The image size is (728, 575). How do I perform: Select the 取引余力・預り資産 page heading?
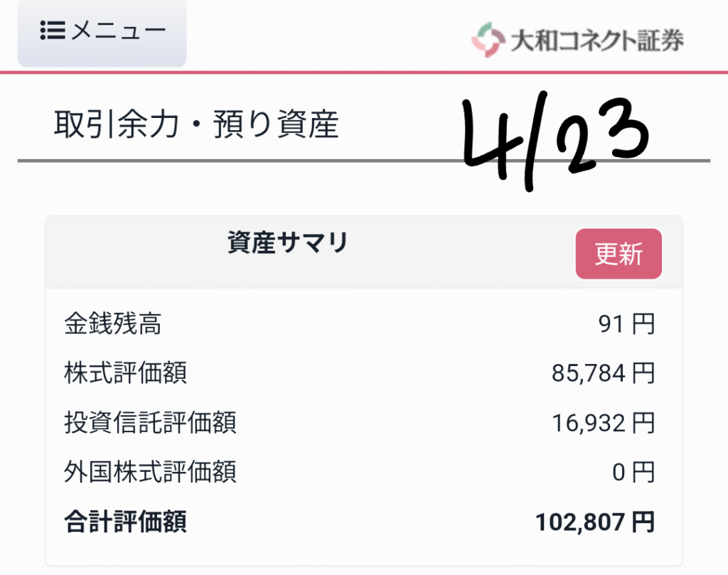pos(196,124)
